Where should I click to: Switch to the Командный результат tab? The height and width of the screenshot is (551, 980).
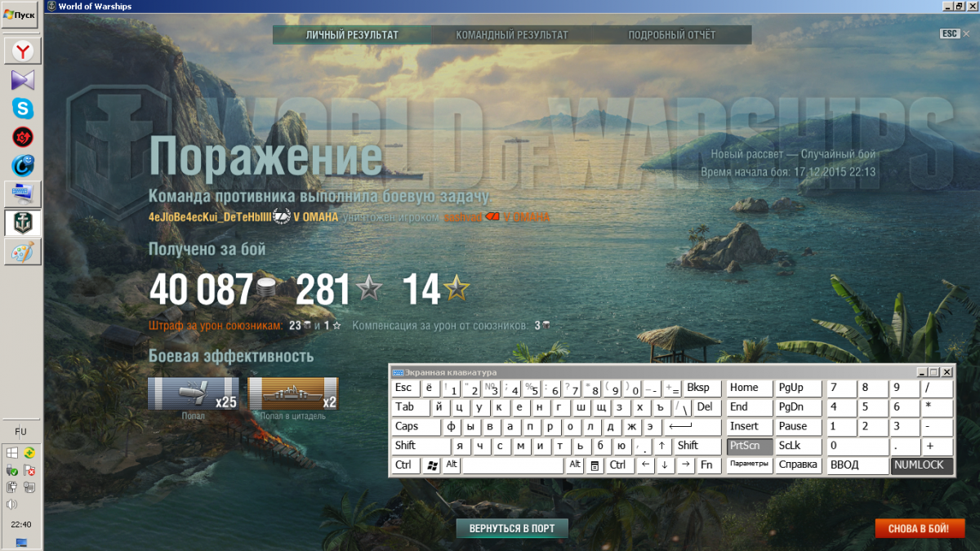[x=512, y=35]
